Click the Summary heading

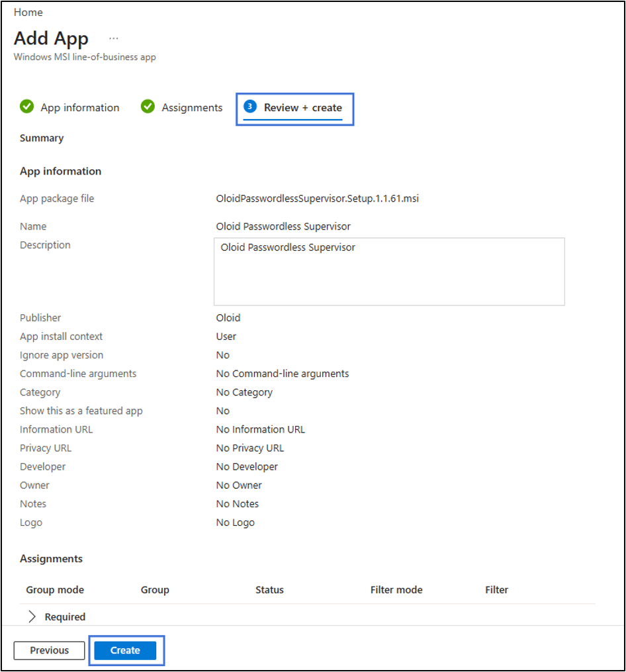[x=42, y=138]
